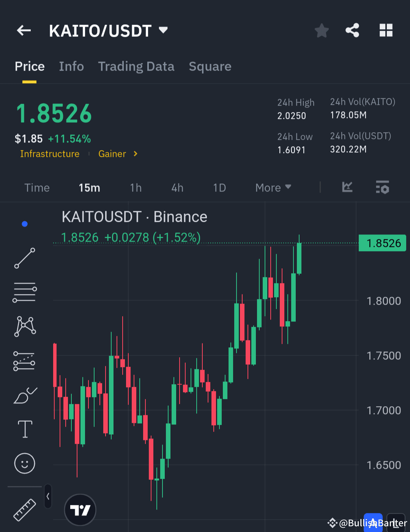Click the TradingView logo on the chart

(80, 510)
